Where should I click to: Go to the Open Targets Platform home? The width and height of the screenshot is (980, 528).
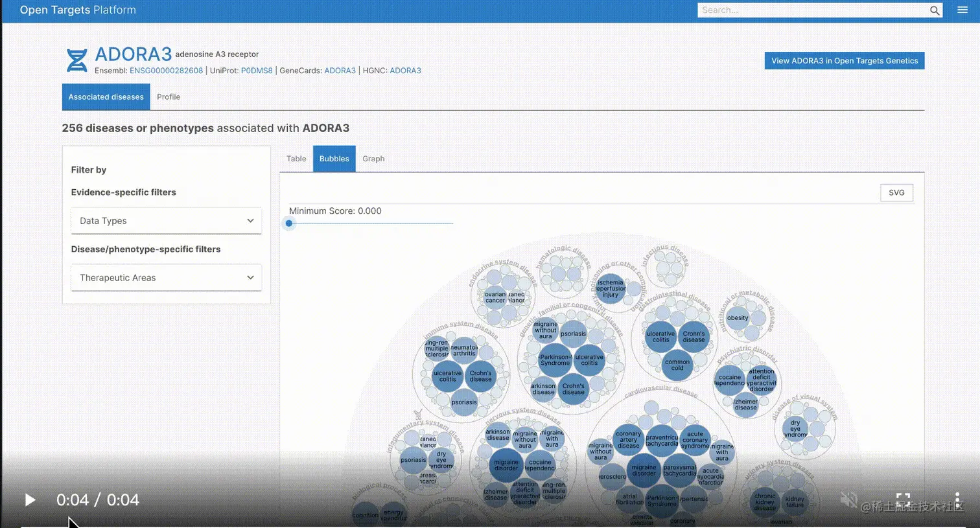tap(78, 10)
